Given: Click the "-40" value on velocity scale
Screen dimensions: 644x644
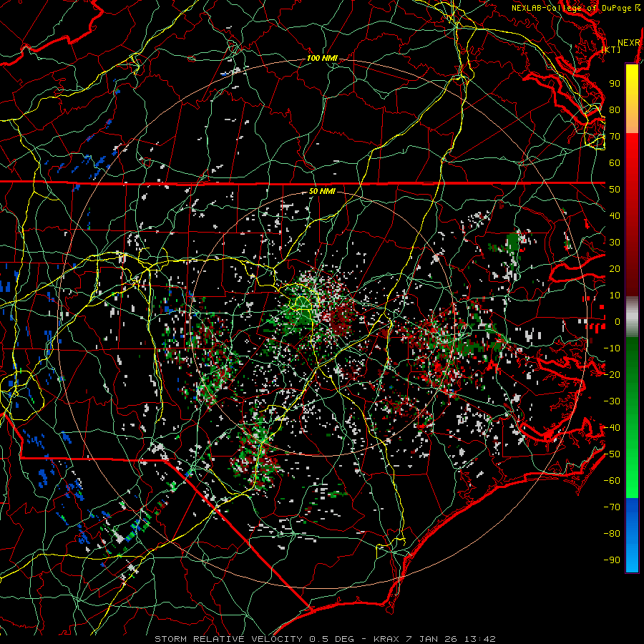Looking at the screenshot, I should 612,428.
